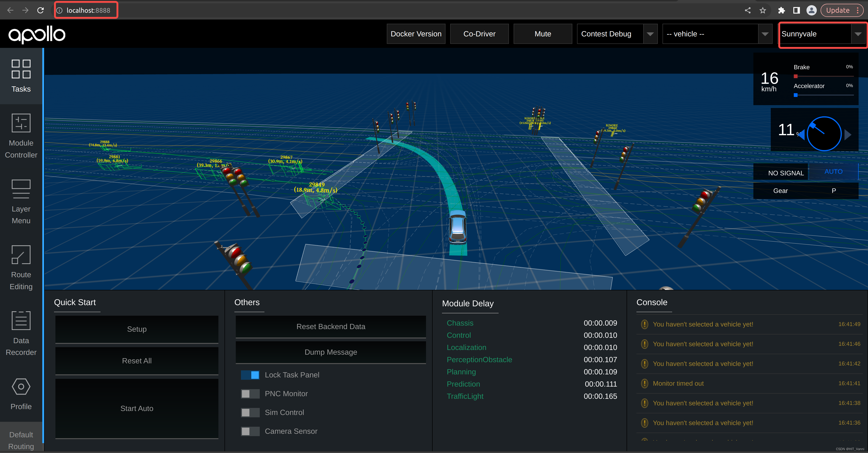Viewport: 868px width, 453px height.
Task: Open the Route Editing icon
Action: point(21,255)
